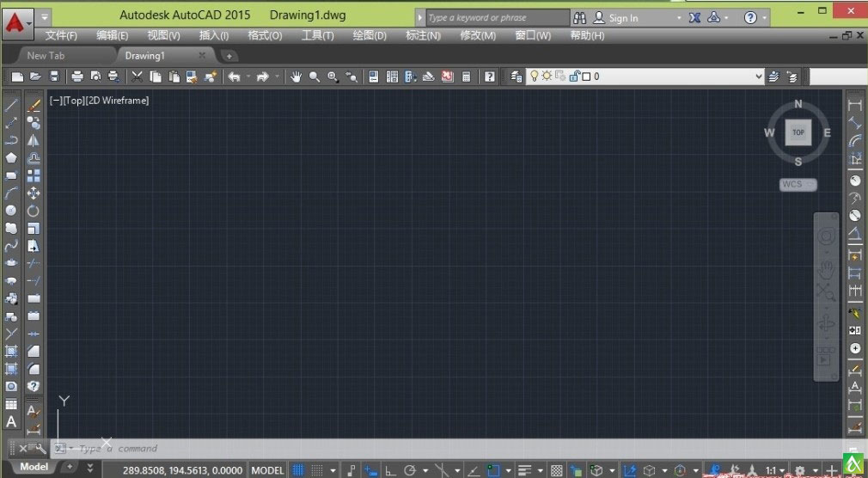Image resolution: width=868 pixels, height=478 pixels.
Task: Select the Polygon draw tool
Action: point(12,157)
